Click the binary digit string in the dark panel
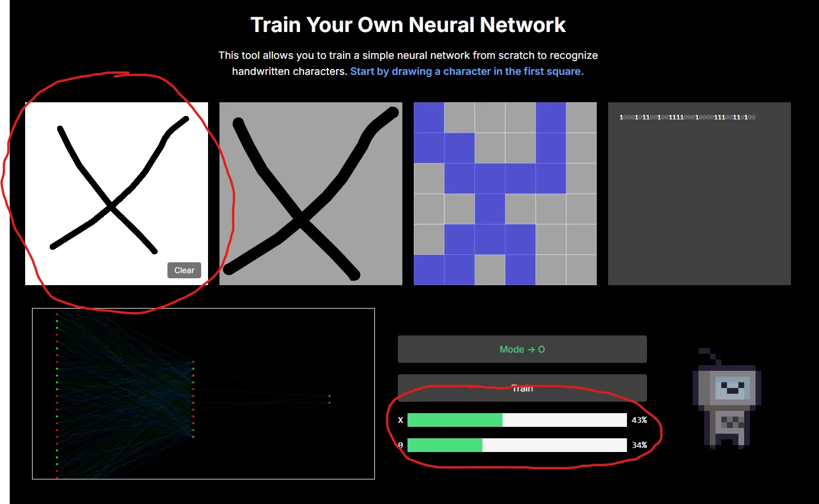Screen dimensions: 819x504 687,117
